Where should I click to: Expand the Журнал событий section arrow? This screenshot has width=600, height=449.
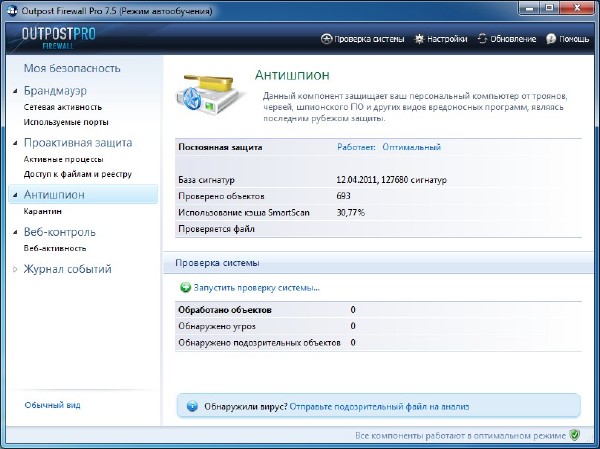click(x=15, y=270)
